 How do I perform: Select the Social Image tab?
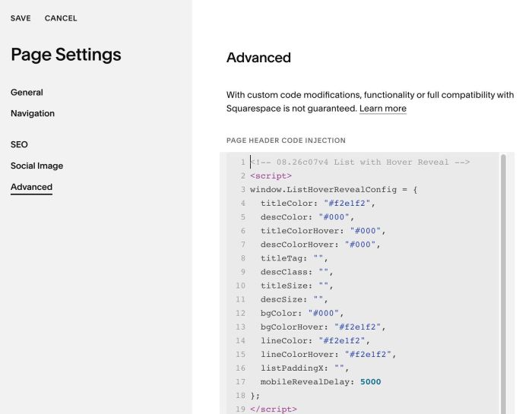(x=37, y=166)
